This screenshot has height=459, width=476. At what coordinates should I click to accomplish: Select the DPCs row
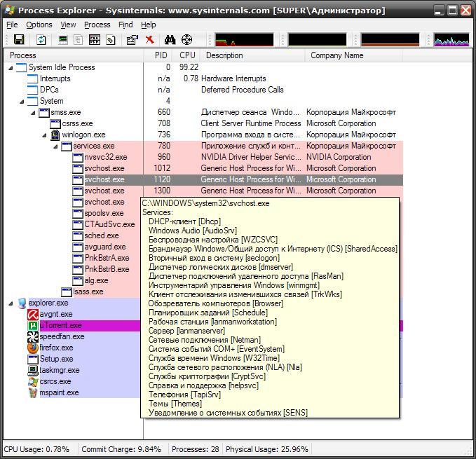pyautogui.click(x=203, y=90)
